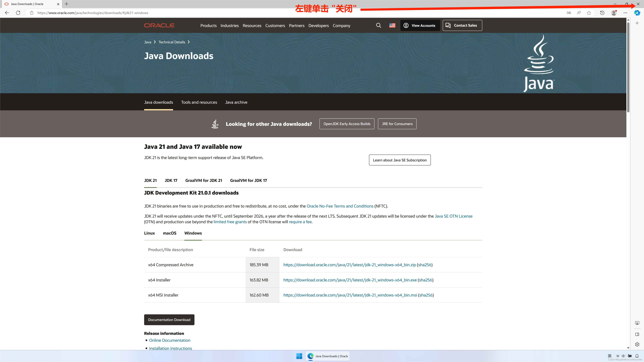Open the Resources menu
The height and width of the screenshot is (362, 644).
click(252, 26)
